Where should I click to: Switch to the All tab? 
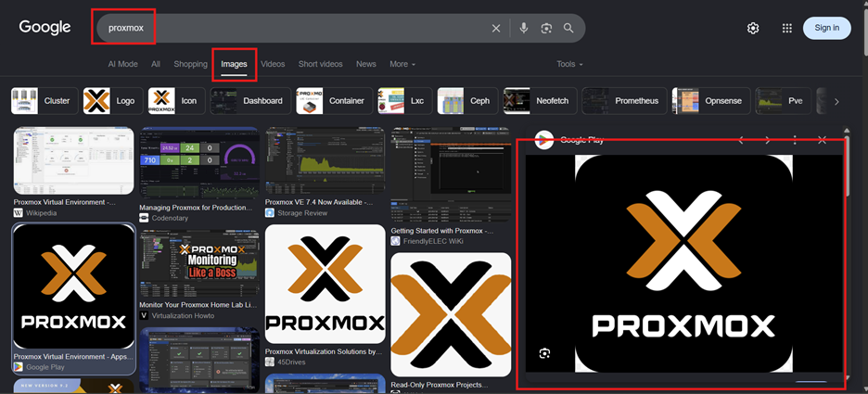[x=156, y=64]
